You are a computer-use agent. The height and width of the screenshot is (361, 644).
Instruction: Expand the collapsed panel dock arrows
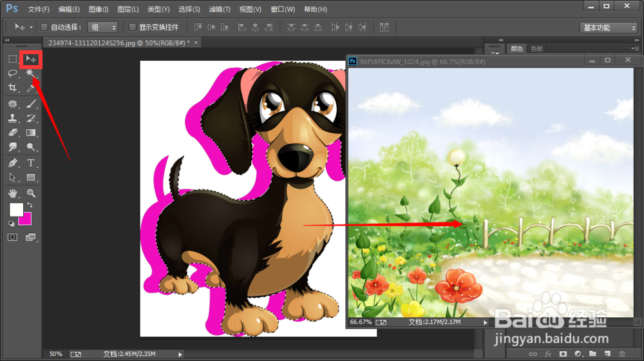point(500,41)
